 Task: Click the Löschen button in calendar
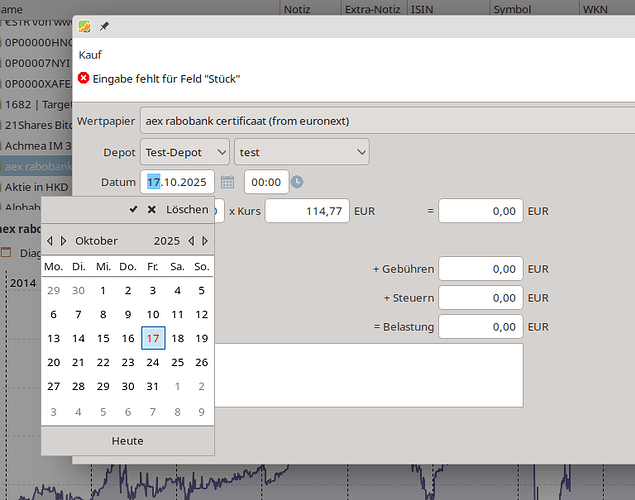point(186,210)
